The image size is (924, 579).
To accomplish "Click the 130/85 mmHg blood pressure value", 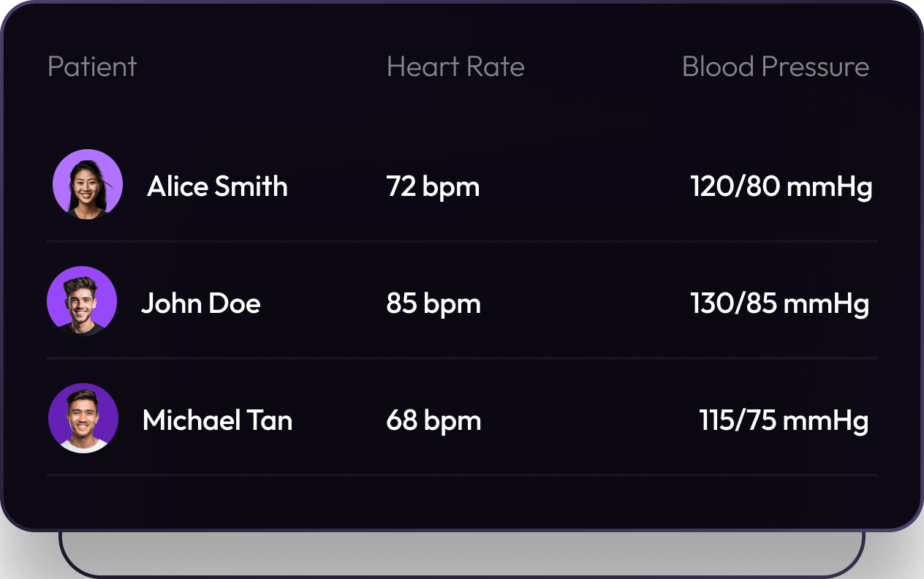I will 780,304.
